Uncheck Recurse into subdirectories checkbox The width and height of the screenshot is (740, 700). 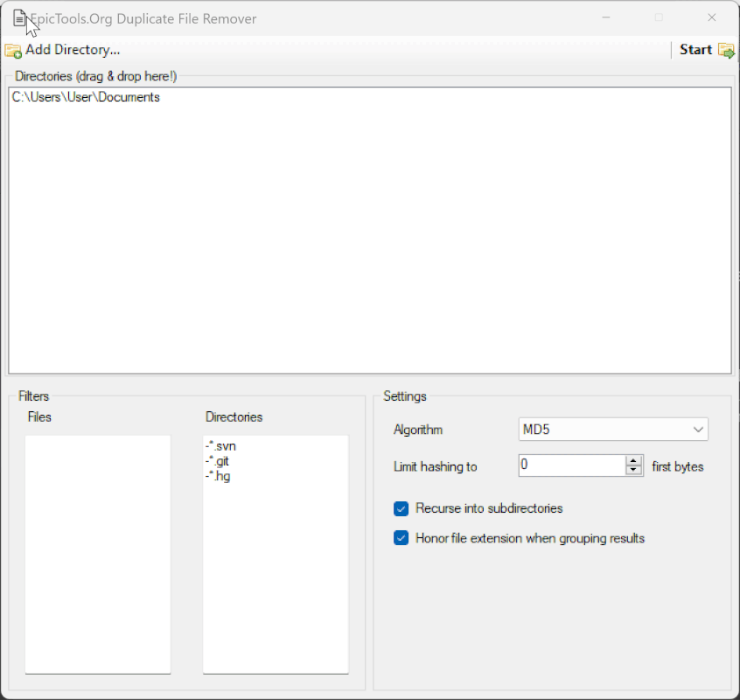point(401,509)
